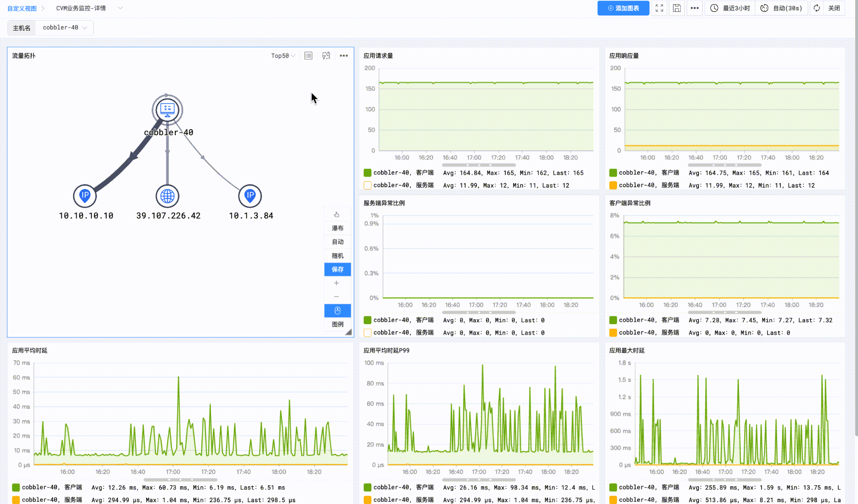858x504 pixels.
Task: Click the filter-timer icon in 流量拓扑 panel
Action: pos(326,56)
